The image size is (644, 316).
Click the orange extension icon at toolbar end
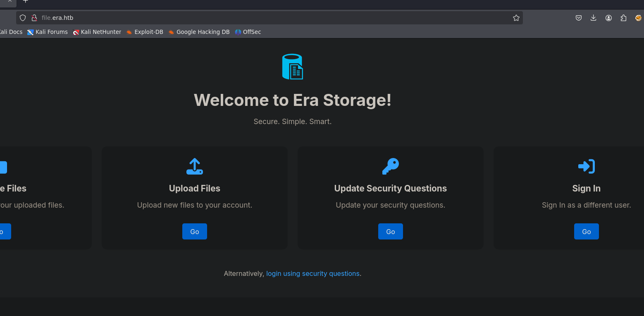click(638, 18)
